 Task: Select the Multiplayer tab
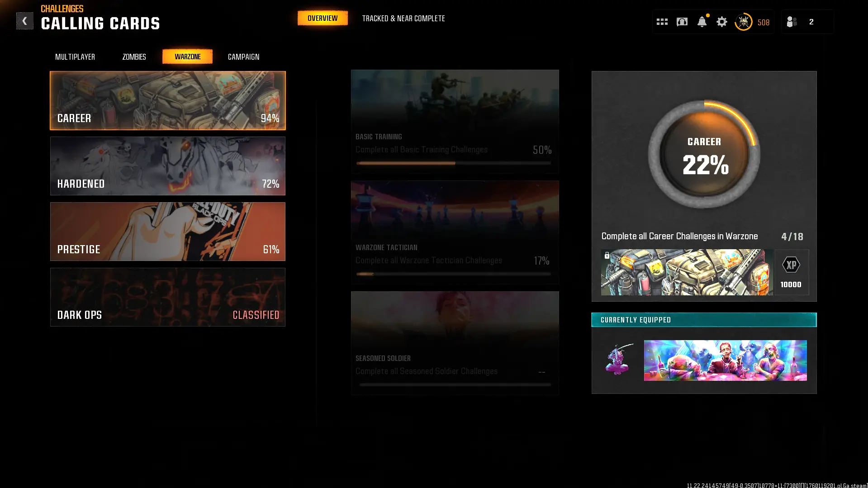tap(75, 57)
